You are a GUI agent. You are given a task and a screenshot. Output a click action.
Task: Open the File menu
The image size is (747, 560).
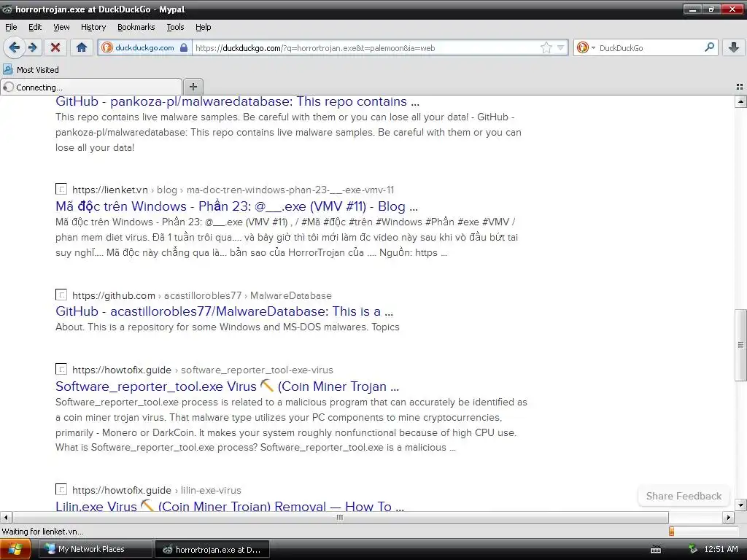click(11, 27)
